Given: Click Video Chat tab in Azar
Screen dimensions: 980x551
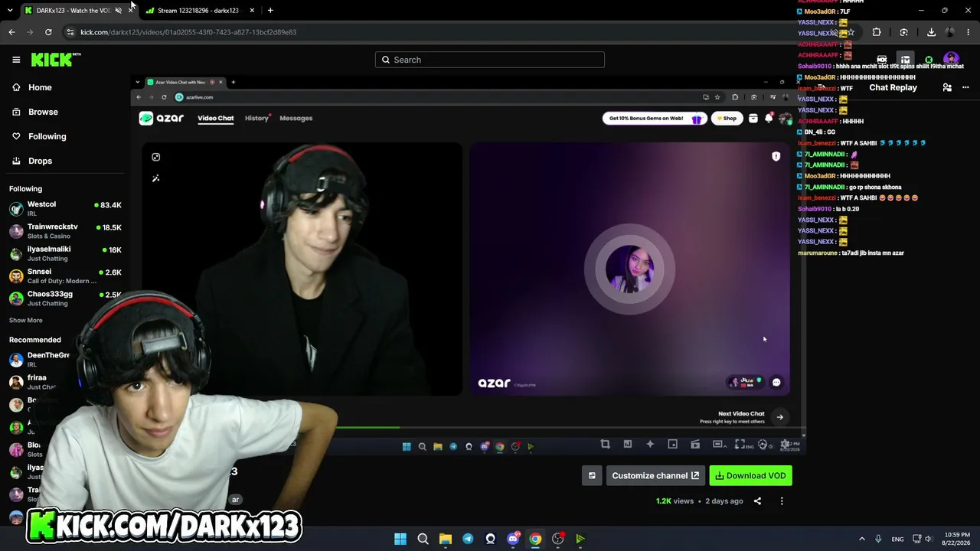Looking at the screenshot, I should 216,118.
